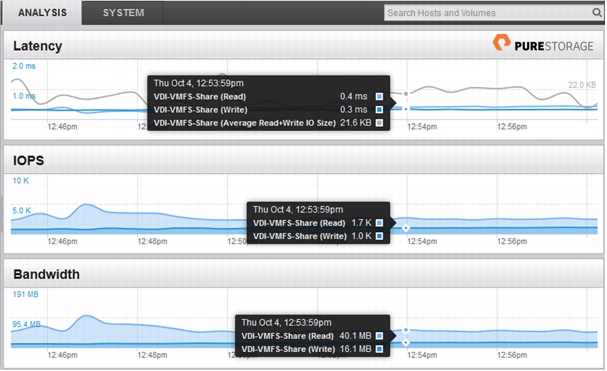607x371 pixels.
Task: Click IOPS tooltip Write series swatch
Action: point(379,236)
